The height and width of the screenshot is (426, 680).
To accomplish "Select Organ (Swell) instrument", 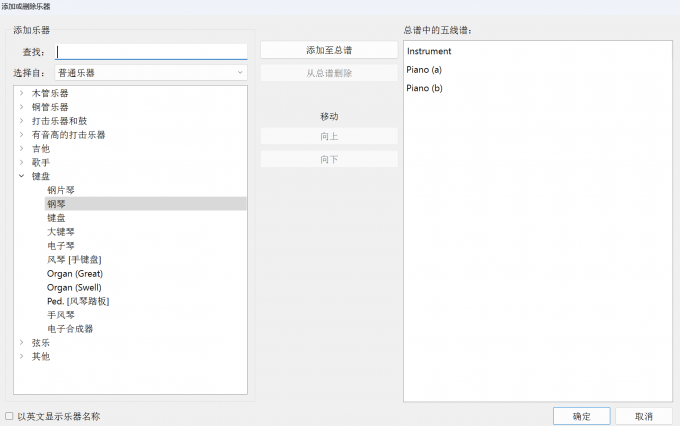I will tap(74, 287).
